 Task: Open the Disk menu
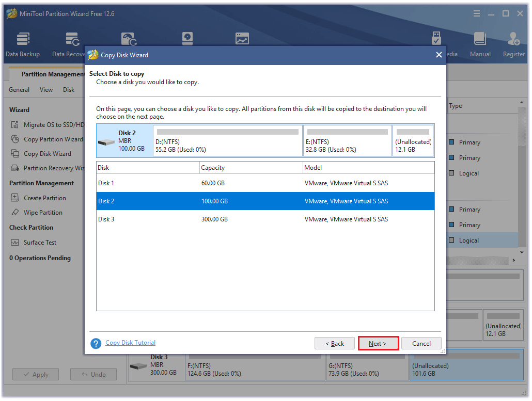pyautogui.click(x=69, y=90)
